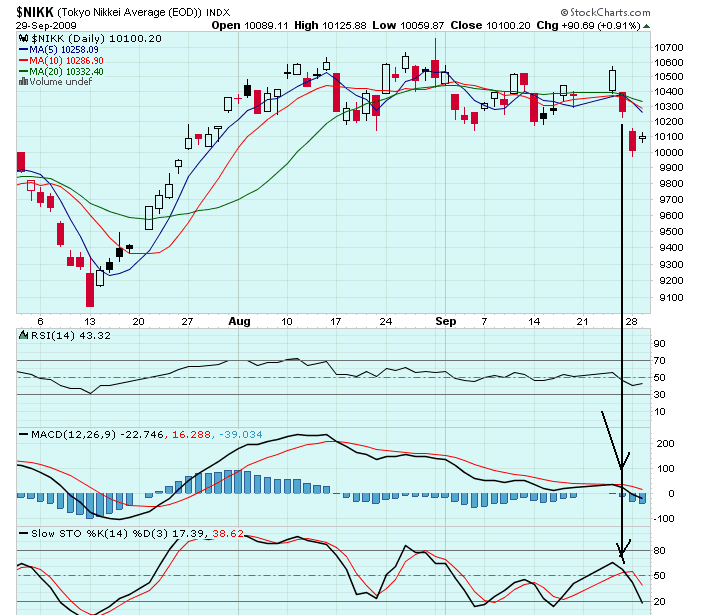The height and width of the screenshot is (615, 709).
Task: Click the Chg value +90.69 (+0.91%)
Action: pos(600,26)
